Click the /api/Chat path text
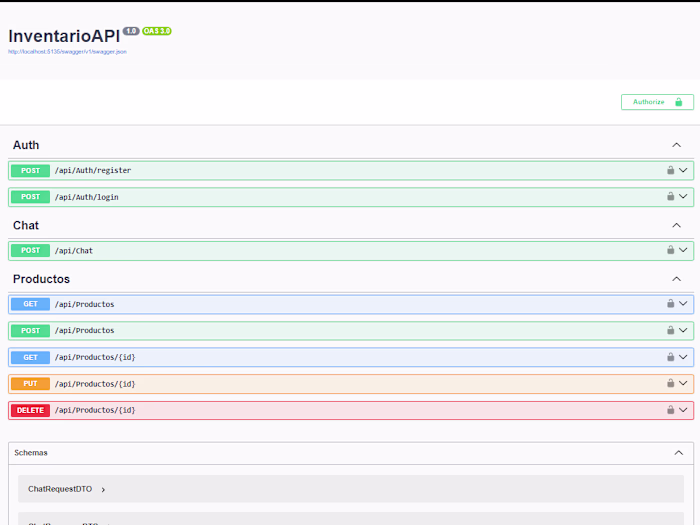700x525 pixels. 74,250
